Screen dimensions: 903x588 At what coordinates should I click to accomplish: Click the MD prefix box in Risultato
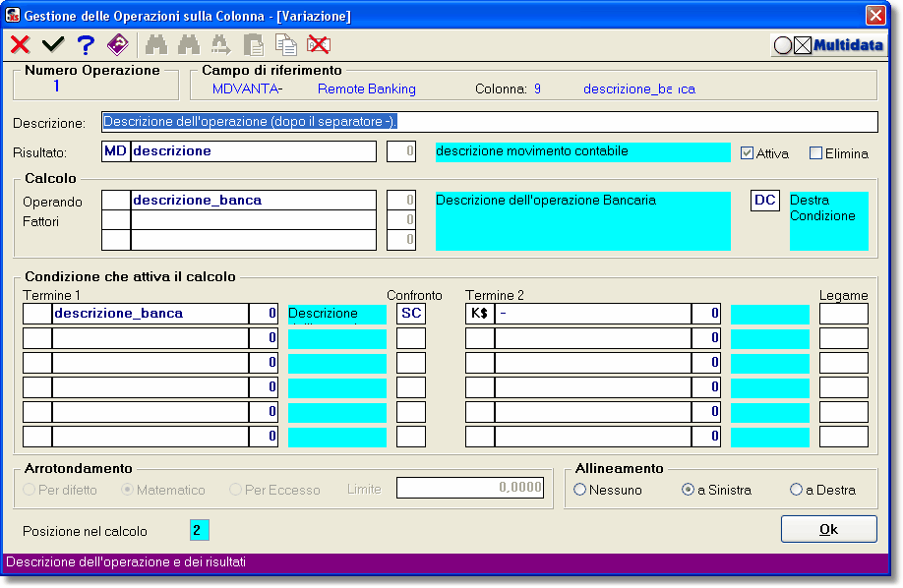point(116,151)
